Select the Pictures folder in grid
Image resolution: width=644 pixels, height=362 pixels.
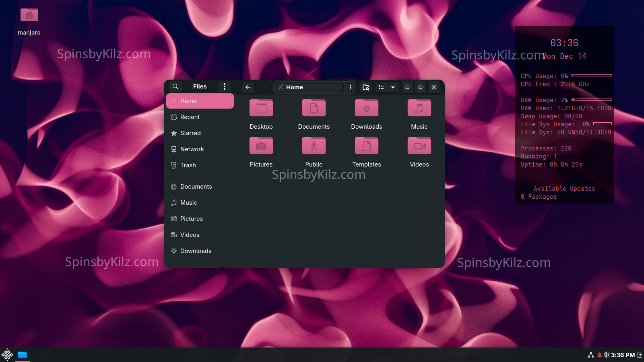pos(261,146)
